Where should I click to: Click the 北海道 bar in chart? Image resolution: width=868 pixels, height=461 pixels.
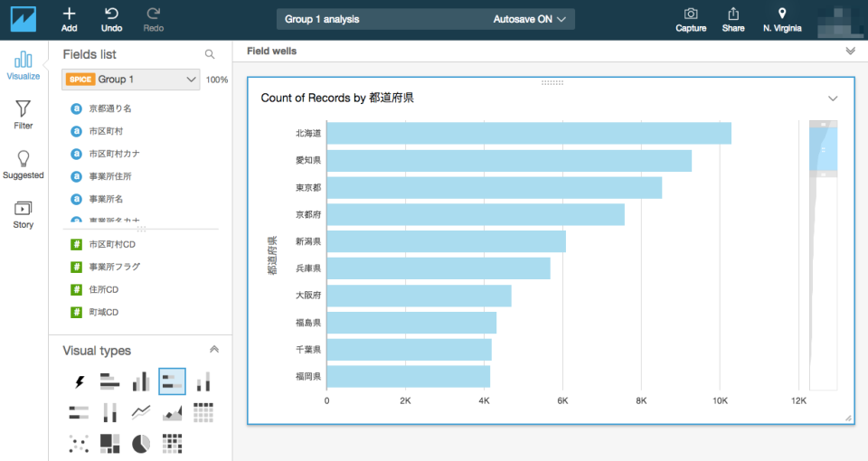tap(529, 134)
